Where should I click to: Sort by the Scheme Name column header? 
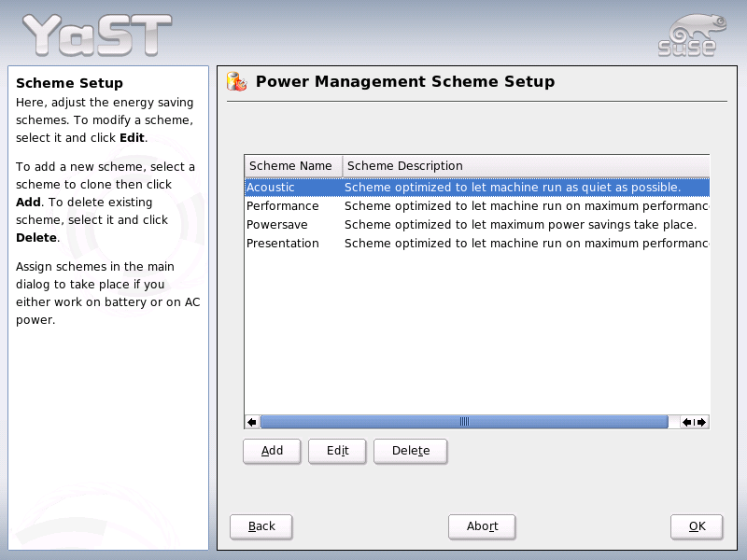coord(293,166)
